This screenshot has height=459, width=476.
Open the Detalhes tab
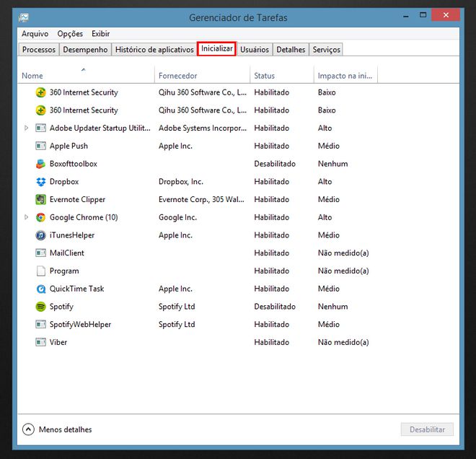(x=291, y=50)
